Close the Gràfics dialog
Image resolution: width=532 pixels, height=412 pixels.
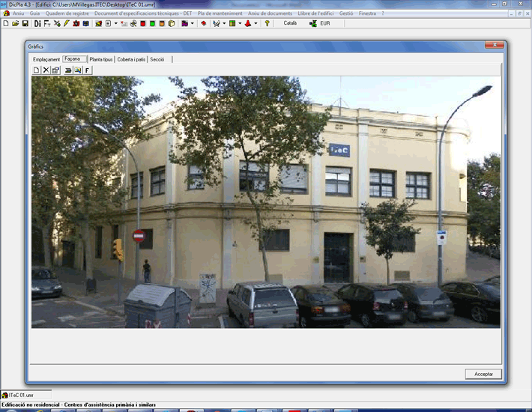click(495, 45)
